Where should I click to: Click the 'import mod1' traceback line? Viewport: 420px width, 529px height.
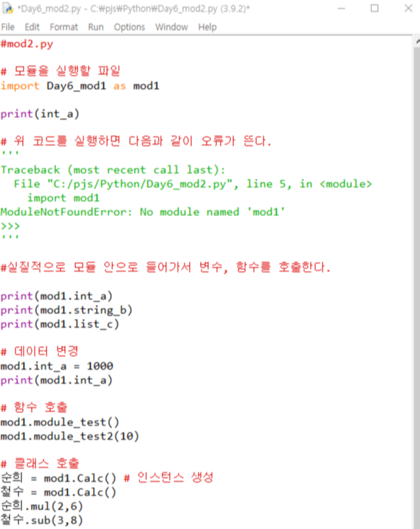[63, 198]
